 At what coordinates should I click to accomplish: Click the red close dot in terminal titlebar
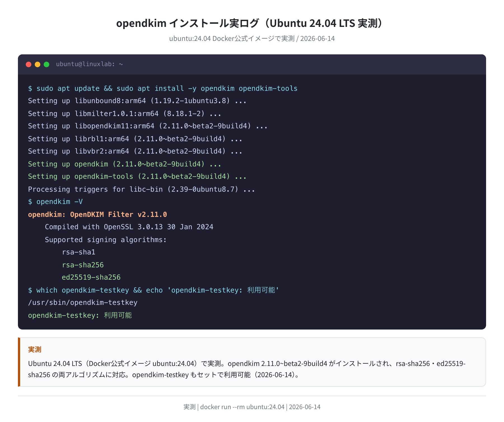pos(29,64)
